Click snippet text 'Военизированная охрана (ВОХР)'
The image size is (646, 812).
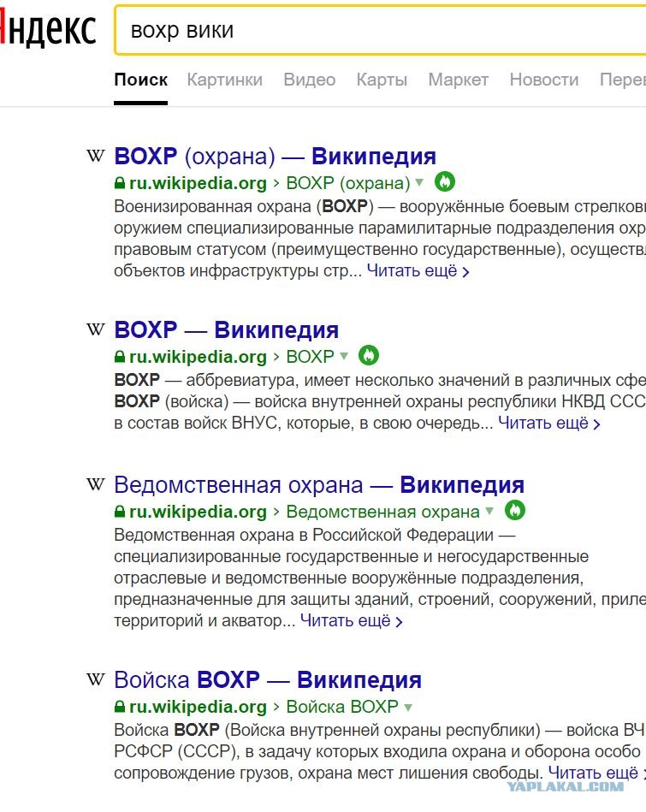(244, 206)
